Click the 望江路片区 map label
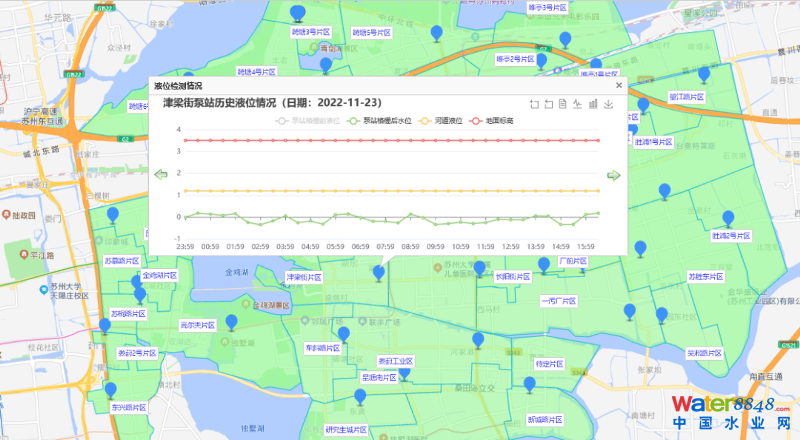800x440 pixels. pyautogui.click(x=686, y=97)
